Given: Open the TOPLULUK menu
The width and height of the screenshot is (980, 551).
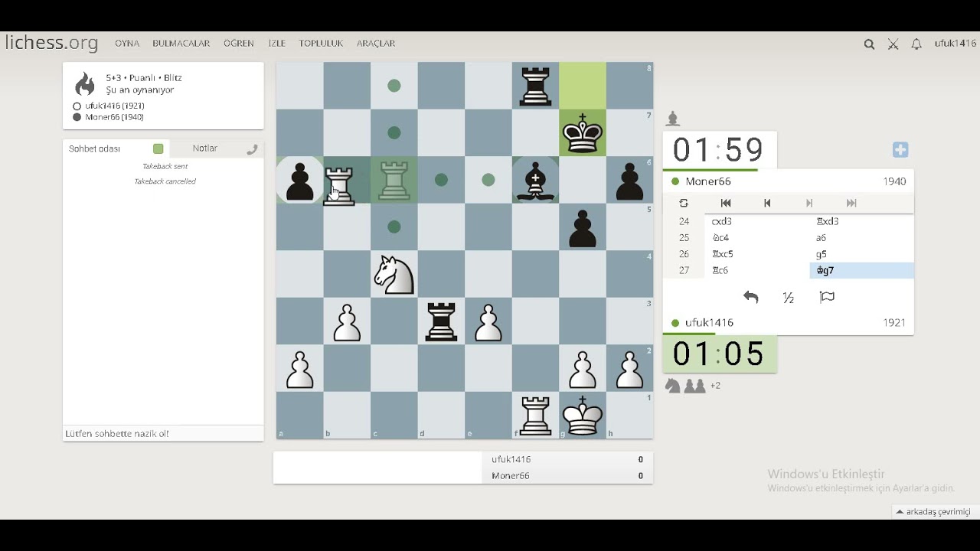Looking at the screenshot, I should (321, 44).
